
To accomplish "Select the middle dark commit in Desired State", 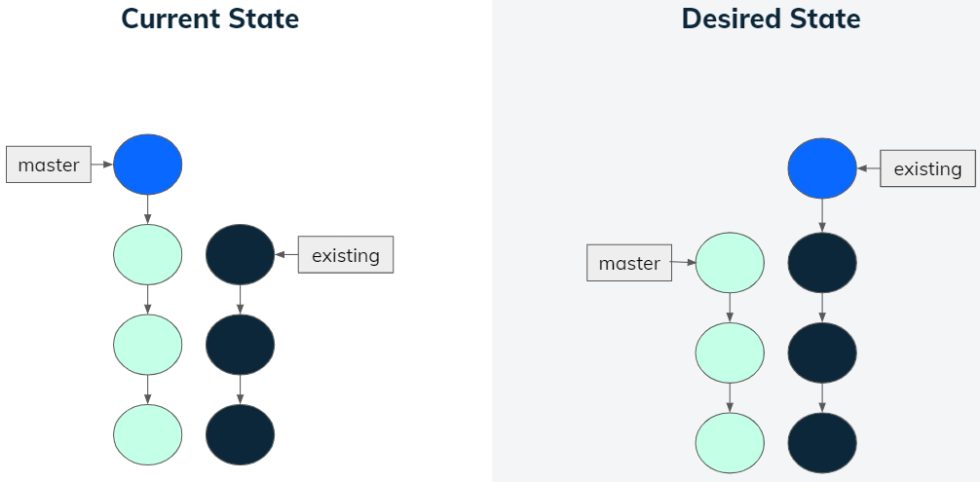I will (x=822, y=352).
